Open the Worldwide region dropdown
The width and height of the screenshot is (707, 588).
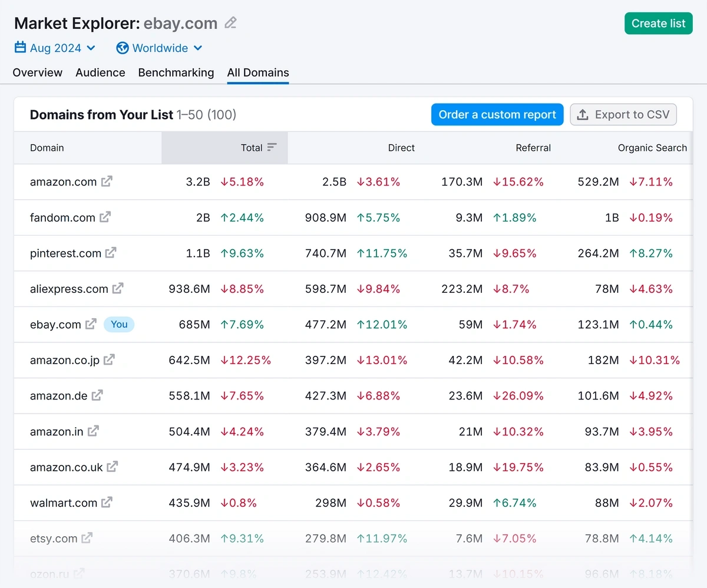tap(160, 48)
